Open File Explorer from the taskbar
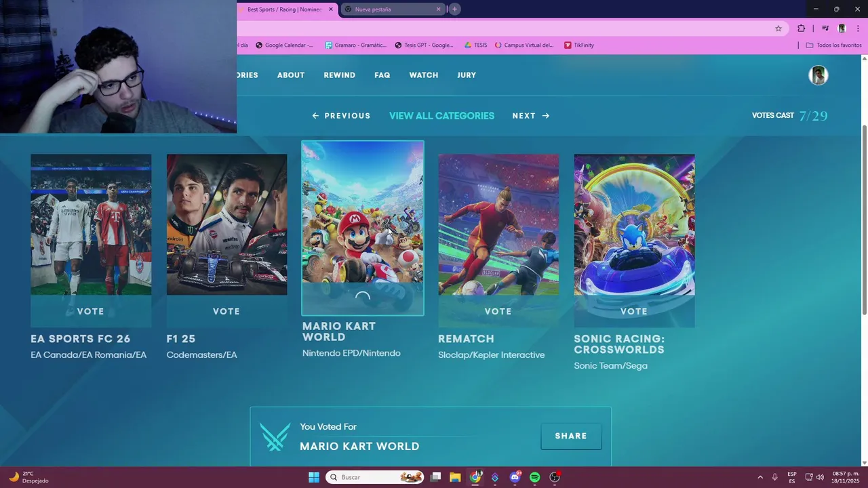868x488 pixels. (455, 477)
